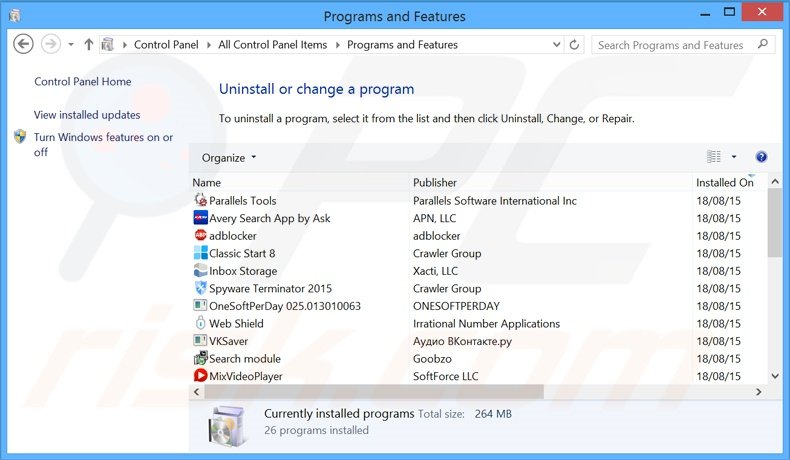
Task: Select 'Spyware Terminator 2015' in the list
Action: 271,289
